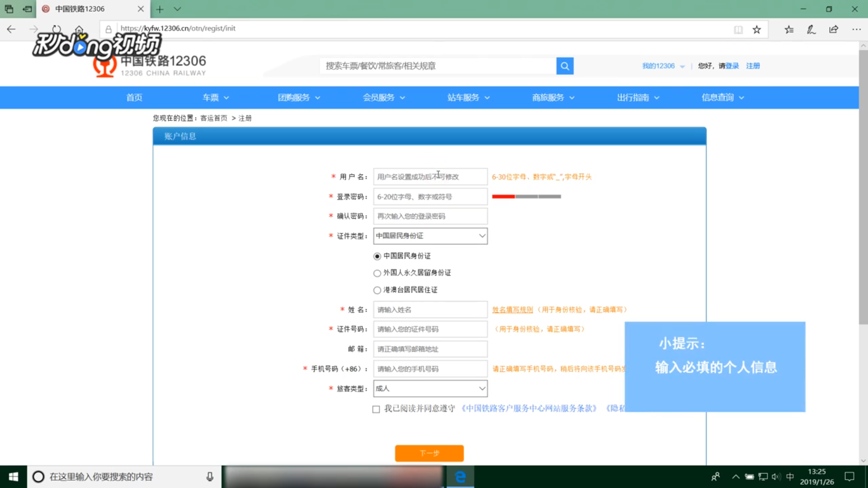This screenshot has width=868, height=488.
Task: Select 港澳台居民居住证 radio option
Action: coord(377,290)
